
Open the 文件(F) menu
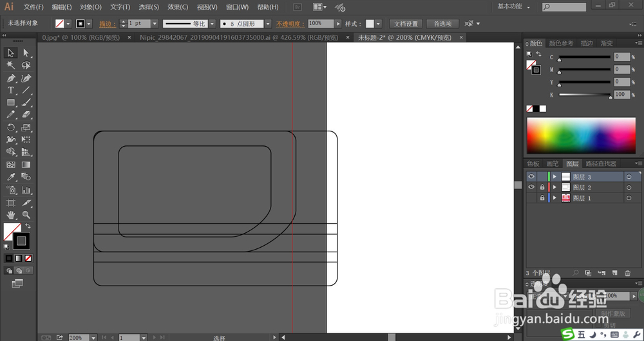33,7
